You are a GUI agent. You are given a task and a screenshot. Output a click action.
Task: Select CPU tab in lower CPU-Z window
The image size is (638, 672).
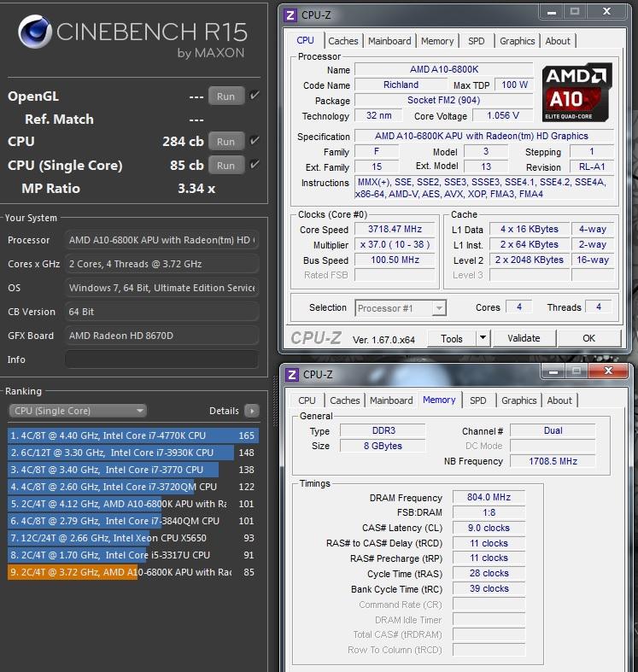point(307,400)
